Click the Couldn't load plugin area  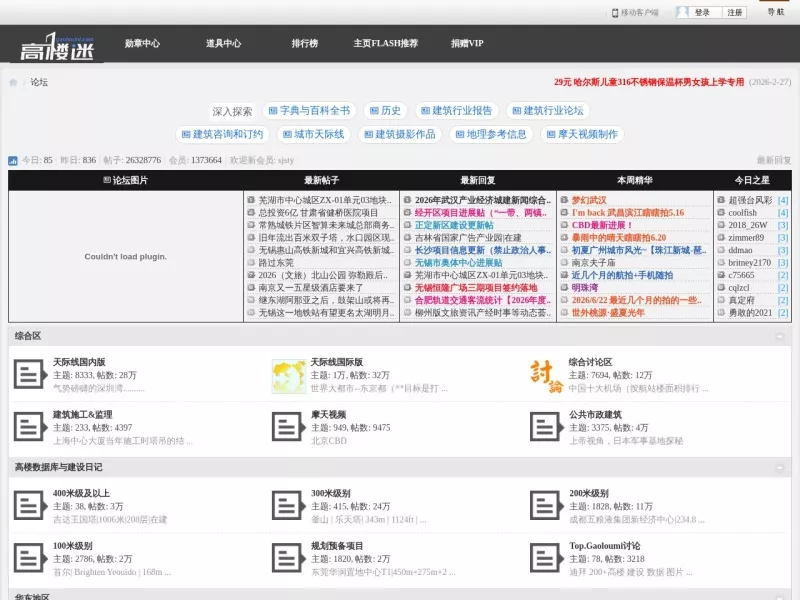pos(126,257)
